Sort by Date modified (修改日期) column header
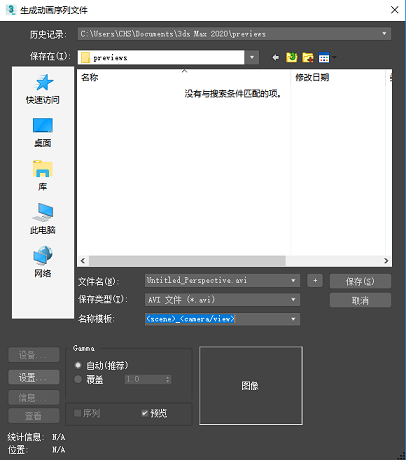The height and width of the screenshot is (460, 406). 338,78
